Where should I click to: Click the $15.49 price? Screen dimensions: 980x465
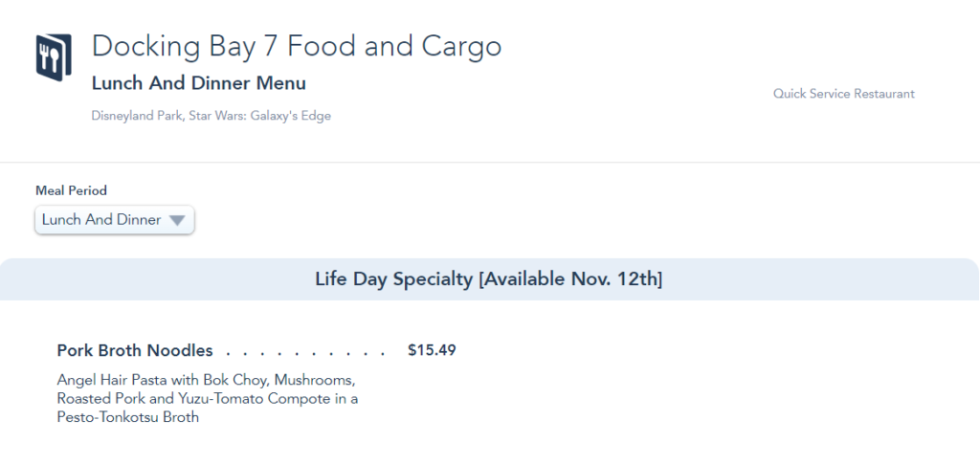tap(432, 350)
